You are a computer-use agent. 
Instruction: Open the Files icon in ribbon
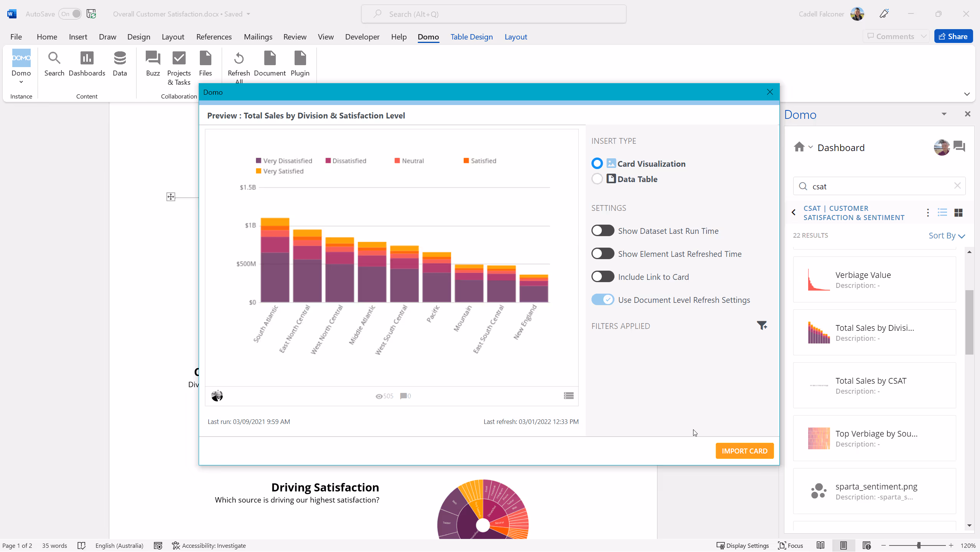[x=205, y=64]
